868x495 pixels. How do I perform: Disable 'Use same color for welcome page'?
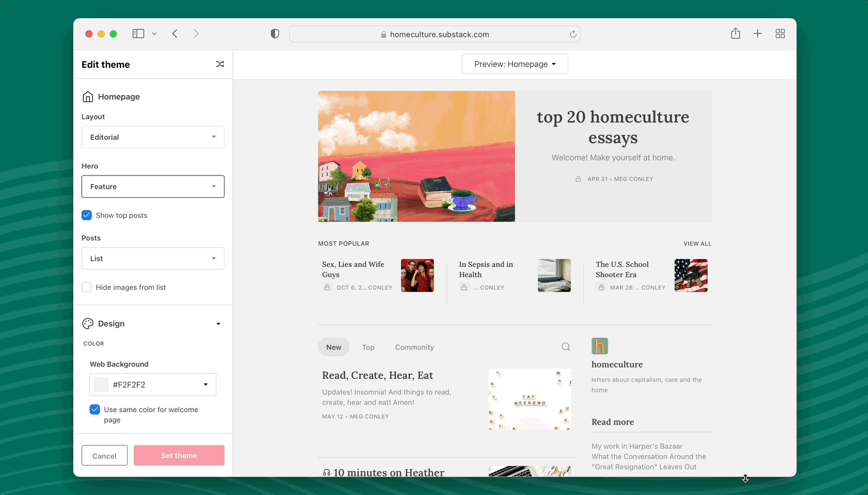coord(94,409)
